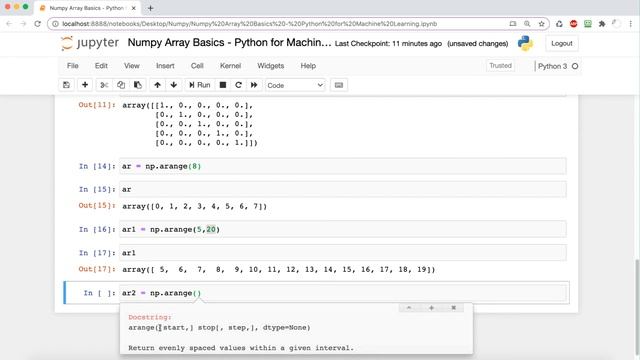Click in the ar2 = np.arange() cell
Viewport: 640px width, 360px height.
point(343,293)
